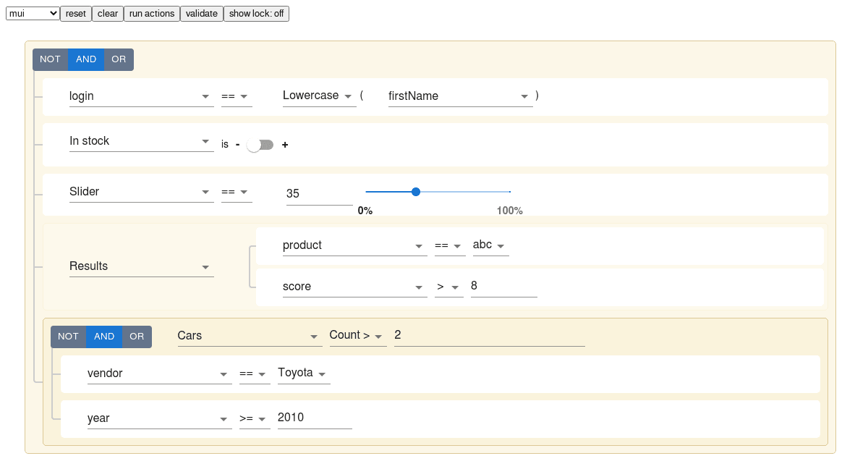Click the Slider value input showing 35
Screen dimensions: 868x456
319,193
